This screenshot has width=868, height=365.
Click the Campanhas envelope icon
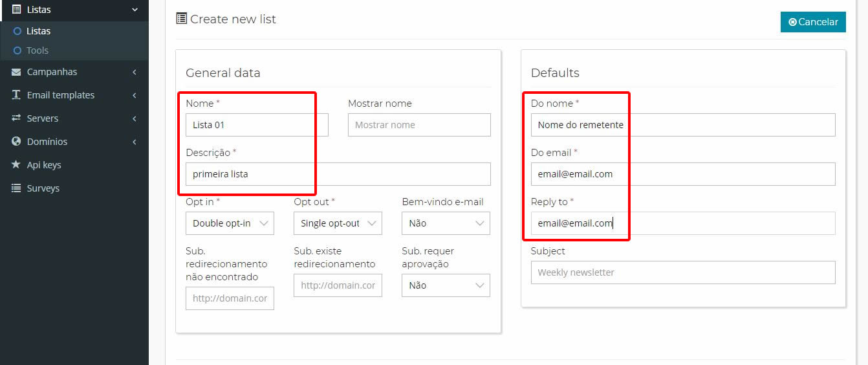[16, 72]
